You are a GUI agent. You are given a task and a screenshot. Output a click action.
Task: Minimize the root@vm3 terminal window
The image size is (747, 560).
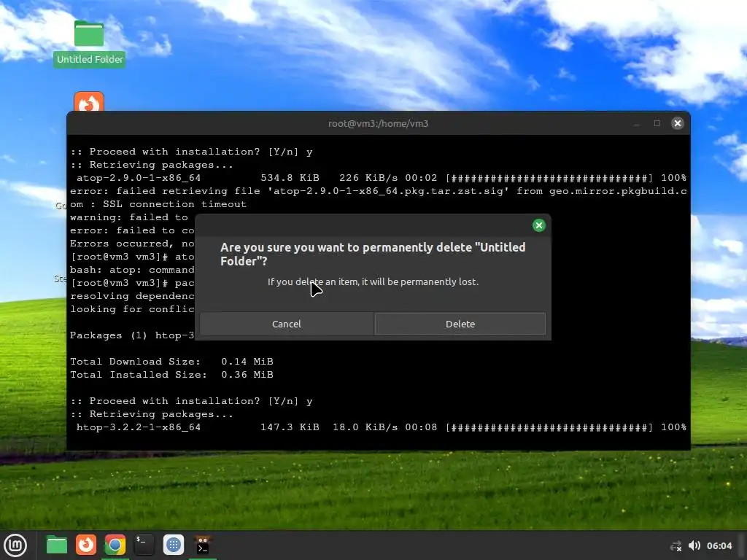click(x=636, y=123)
